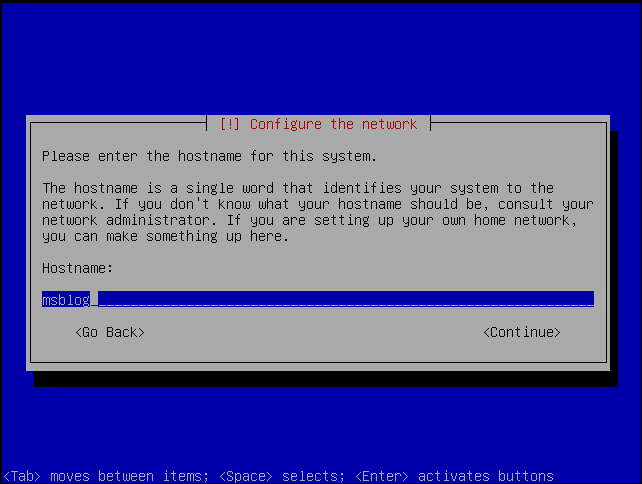Activate the <Continue> button

pyautogui.click(x=522, y=332)
